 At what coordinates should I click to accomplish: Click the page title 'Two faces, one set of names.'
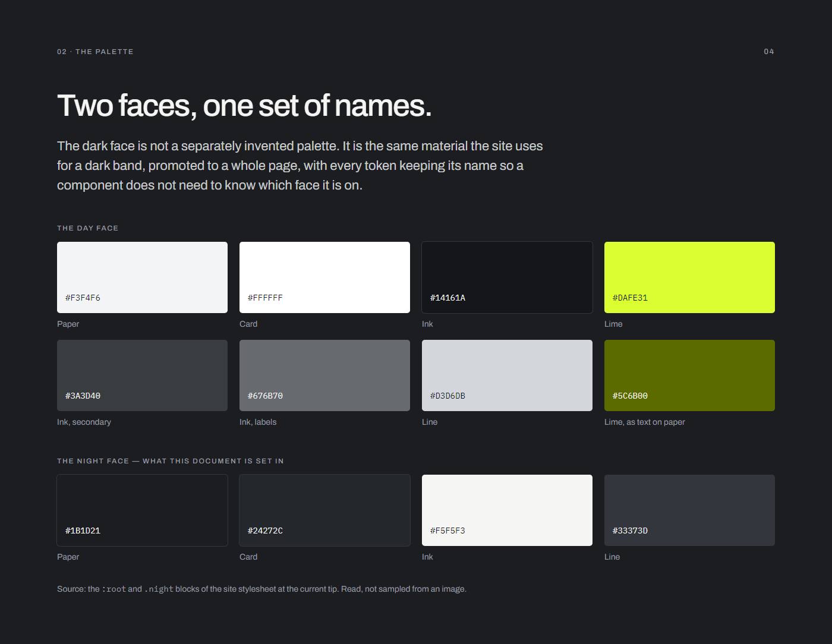coord(244,106)
